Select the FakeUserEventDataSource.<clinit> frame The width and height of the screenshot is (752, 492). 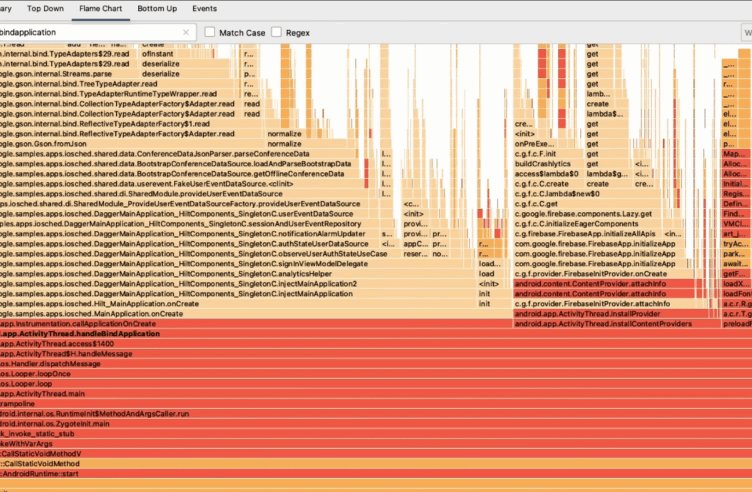tap(182, 184)
